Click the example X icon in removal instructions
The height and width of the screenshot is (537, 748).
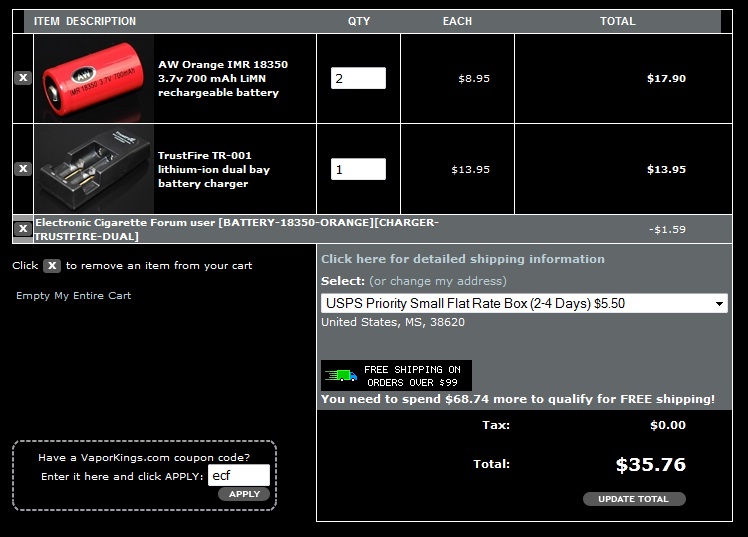click(x=52, y=266)
